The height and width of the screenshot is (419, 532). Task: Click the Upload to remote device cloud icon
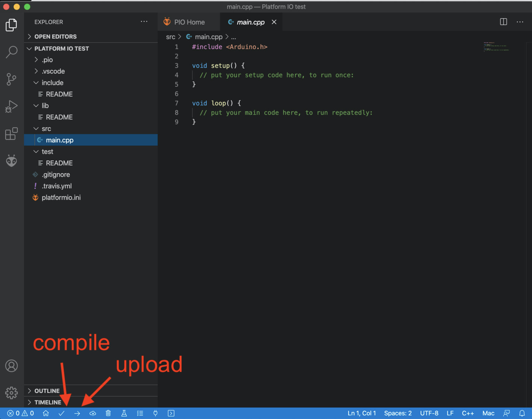93,413
